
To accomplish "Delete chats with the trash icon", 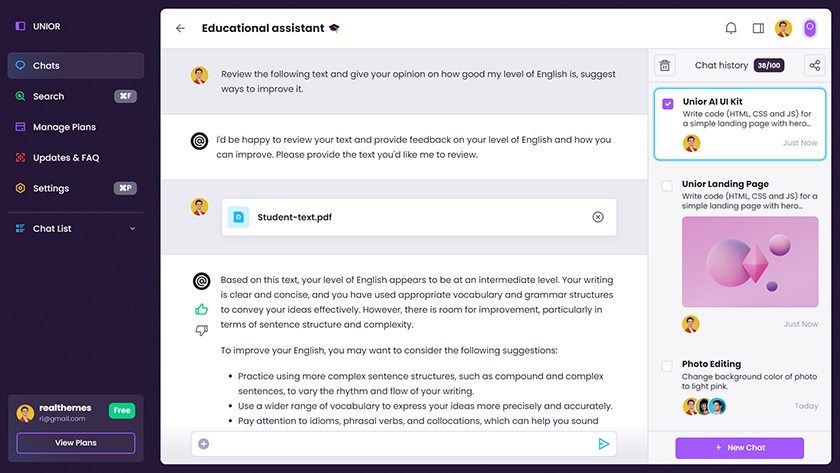I will click(x=664, y=66).
